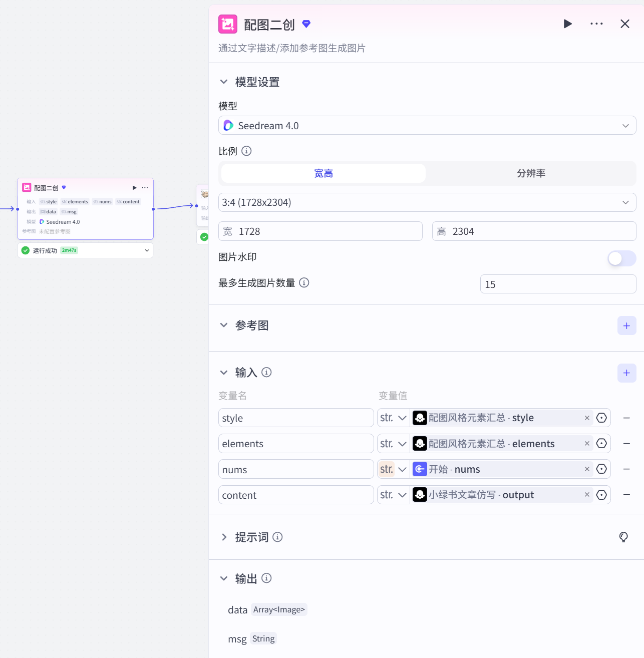Viewport: 644px width, 658px height.
Task: Collapse the 输出 section
Action: click(224, 578)
